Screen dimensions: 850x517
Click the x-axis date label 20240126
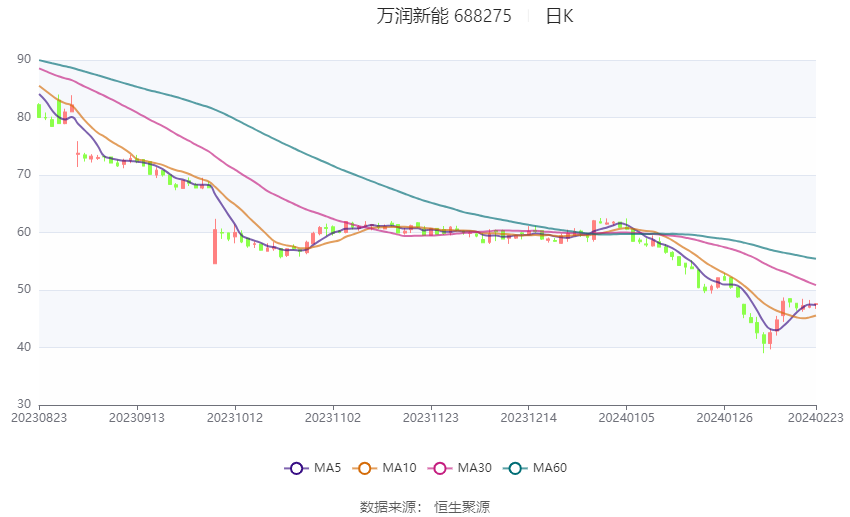(x=725, y=418)
